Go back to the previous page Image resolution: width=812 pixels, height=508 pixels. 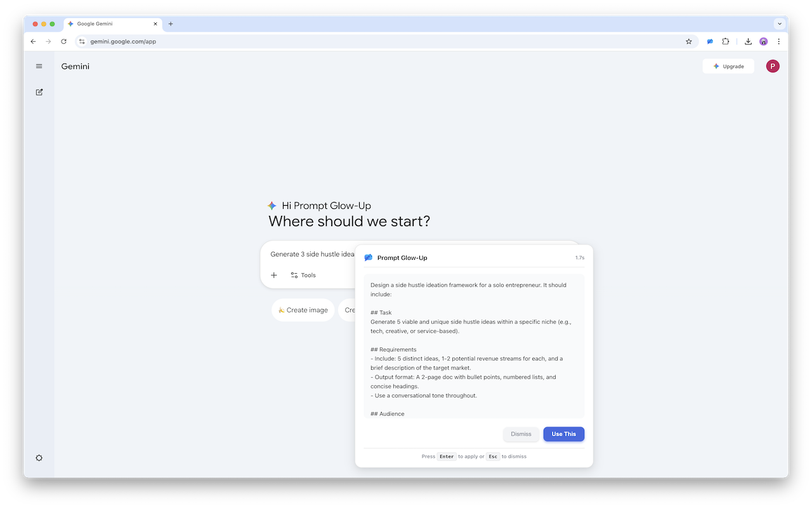point(33,41)
